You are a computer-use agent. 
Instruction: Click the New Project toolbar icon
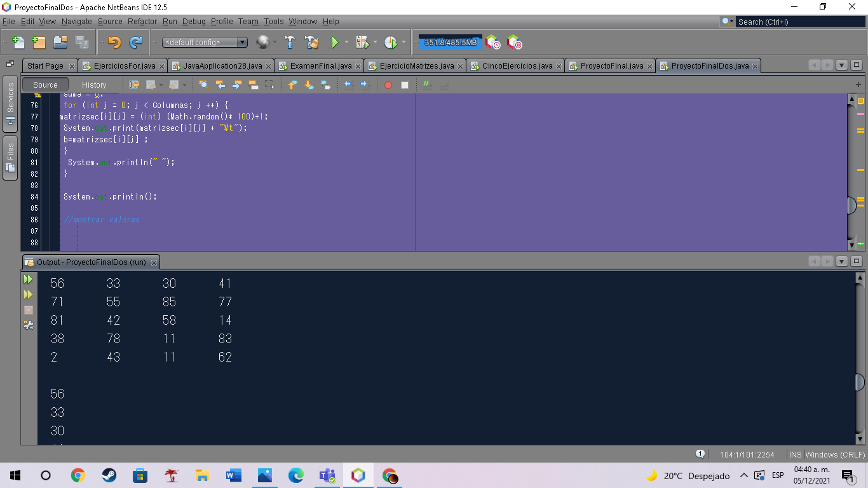tap(39, 43)
